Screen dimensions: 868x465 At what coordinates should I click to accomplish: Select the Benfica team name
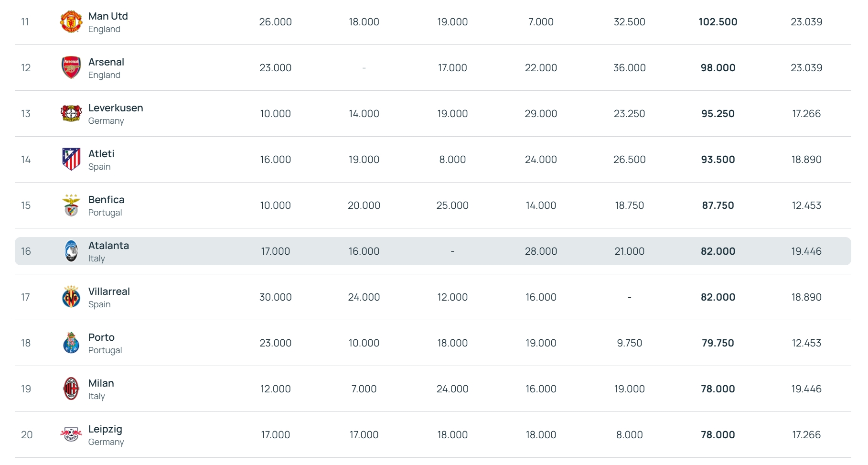pos(106,200)
